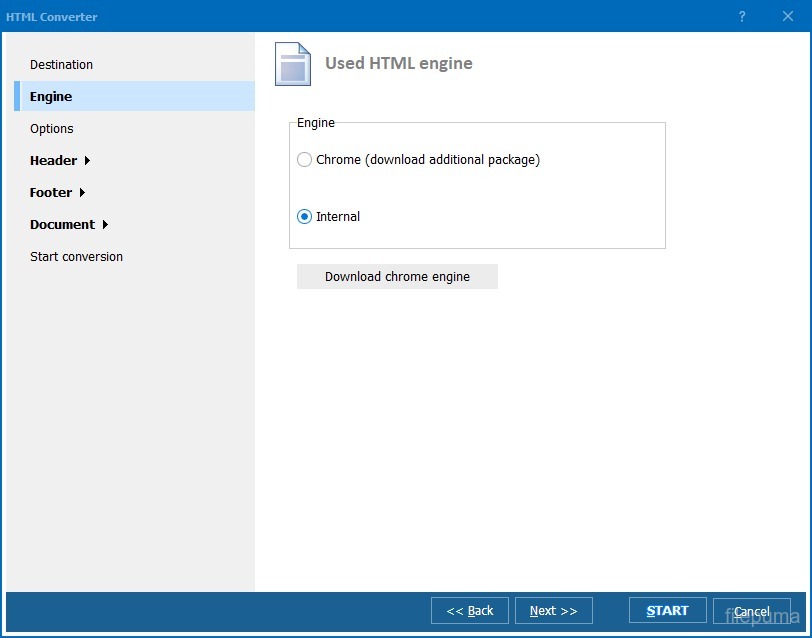
Task: Click the question mark help icon
Action: click(742, 16)
